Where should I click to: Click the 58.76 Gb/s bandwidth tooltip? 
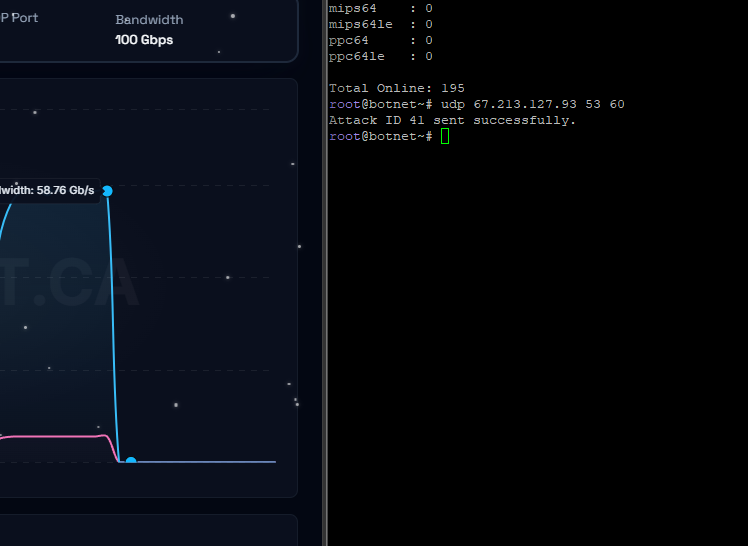(49, 190)
